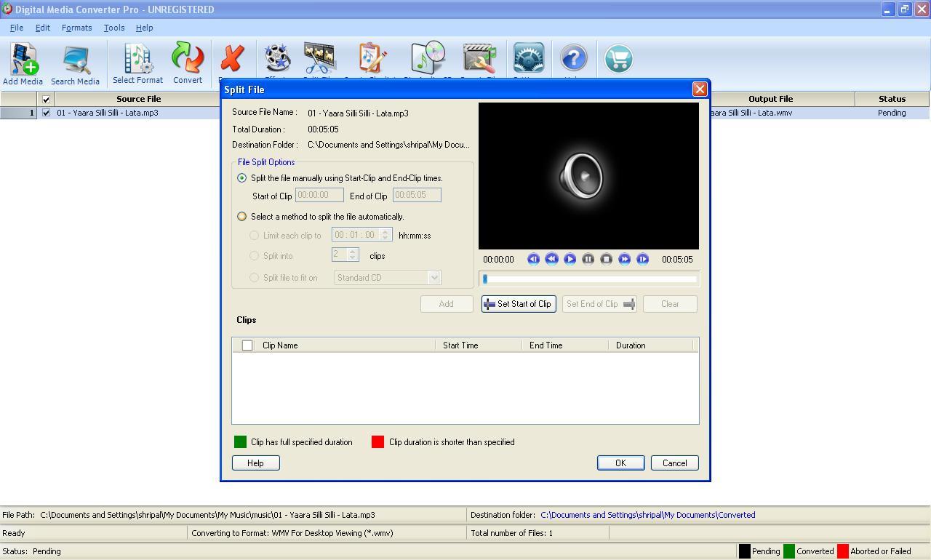Open Help via the question mark icon

[573, 59]
